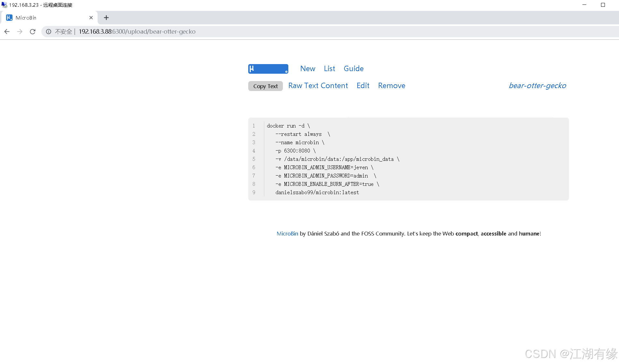This screenshot has width=619, height=364.
Task: Open Raw Text Content link
Action: (318, 86)
